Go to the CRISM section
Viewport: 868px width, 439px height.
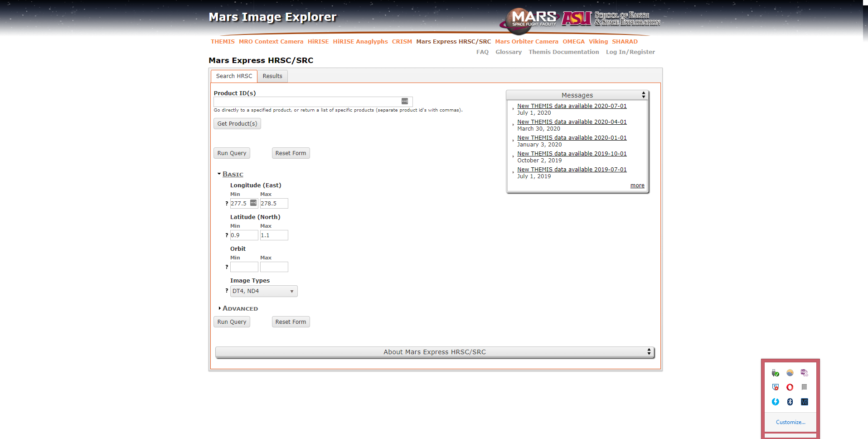point(402,42)
